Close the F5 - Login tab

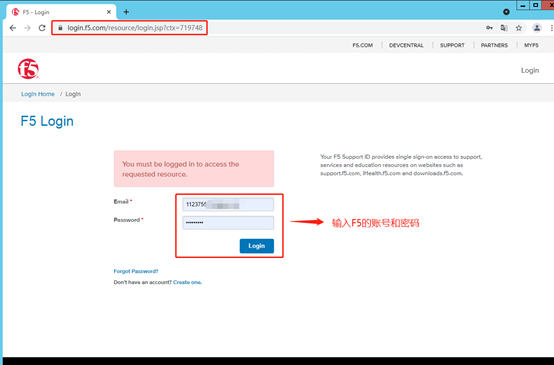pyautogui.click(x=109, y=12)
